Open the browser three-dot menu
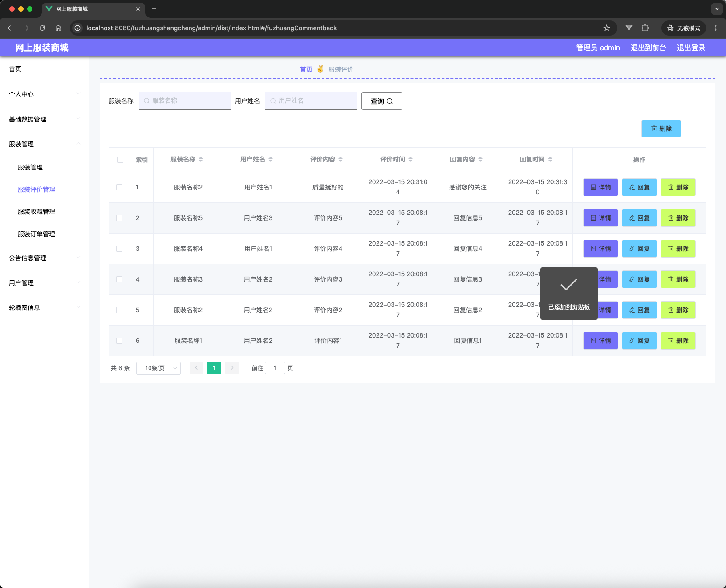Screen dimensions: 726x588 click(716, 28)
